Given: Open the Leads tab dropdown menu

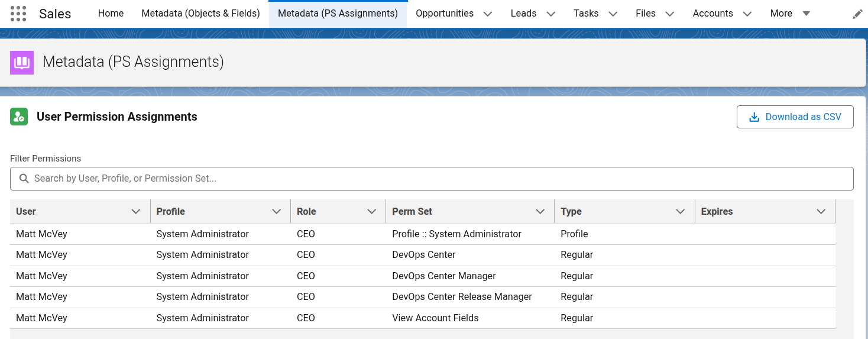Looking at the screenshot, I should coord(551,14).
